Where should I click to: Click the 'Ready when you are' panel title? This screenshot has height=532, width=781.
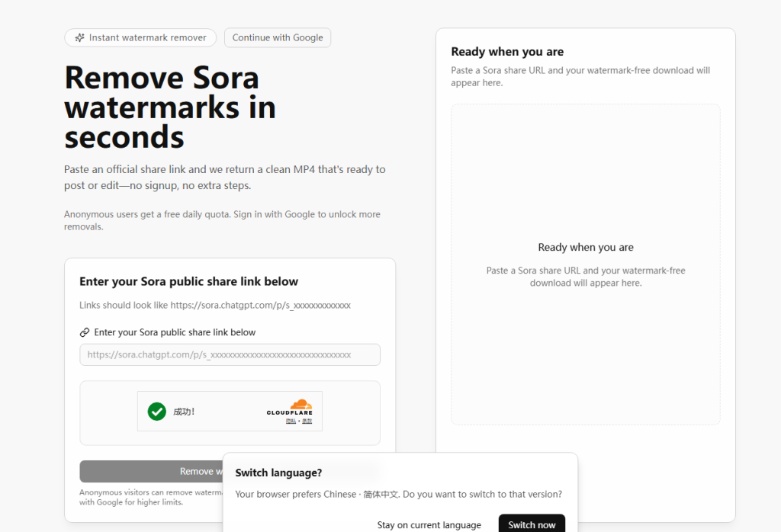point(507,52)
